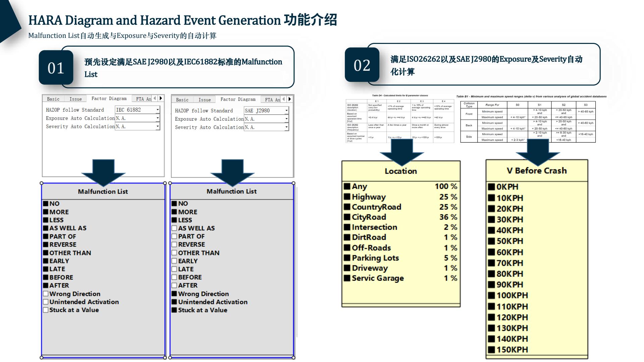Click the down arrow above Location table

pyautogui.click(x=401, y=152)
